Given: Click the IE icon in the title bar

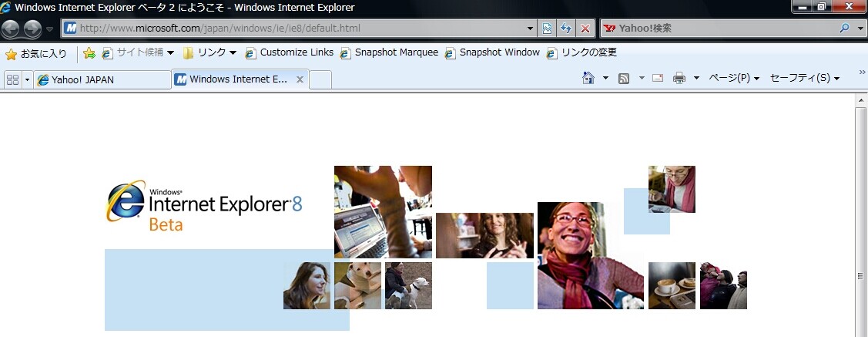Looking at the screenshot, I should click(x=6, y=8).
